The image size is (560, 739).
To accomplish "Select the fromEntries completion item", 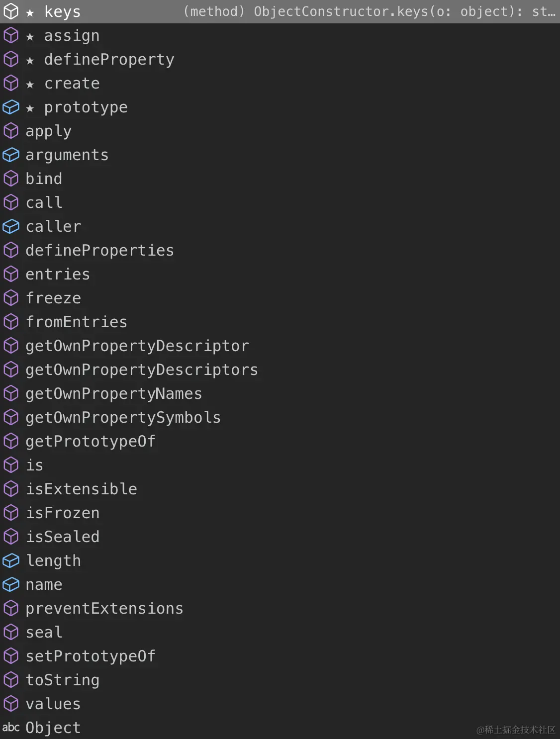I will [280, 322].
